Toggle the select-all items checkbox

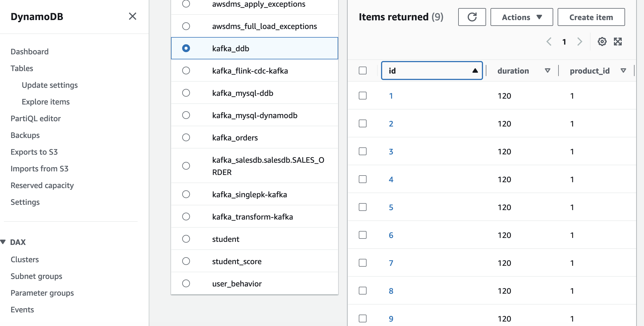363,70
